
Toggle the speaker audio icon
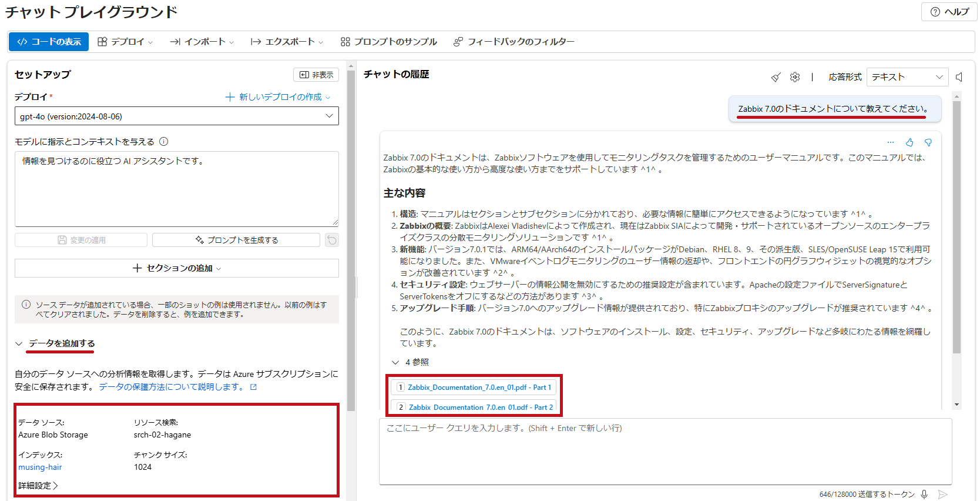(959, 77)
